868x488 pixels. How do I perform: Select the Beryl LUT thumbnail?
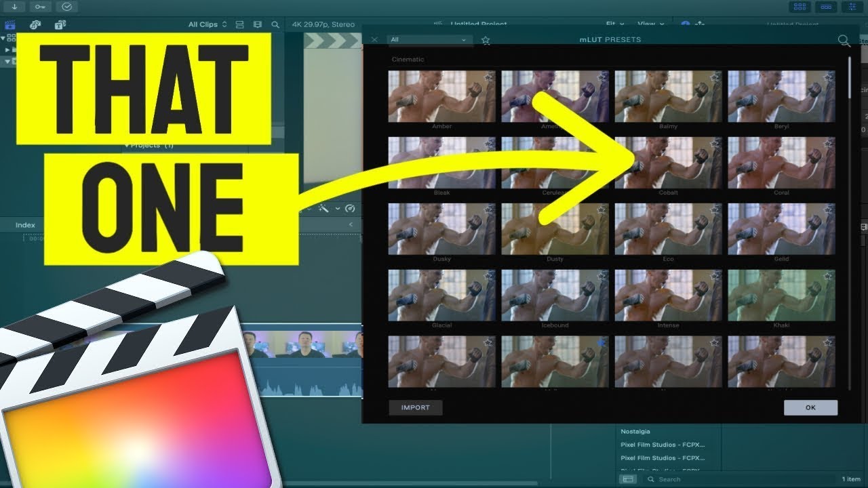click(x=781, y=96)
